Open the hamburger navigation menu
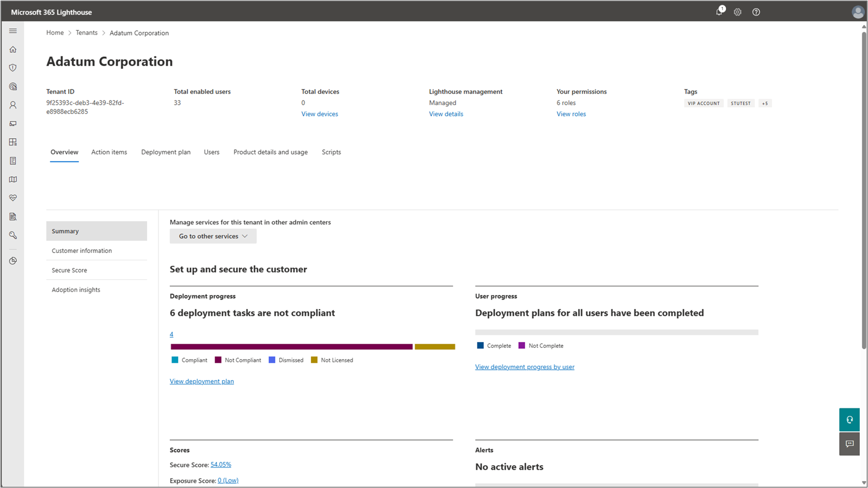The width and height of the screenshot is (868, 488). coord(13,31)
